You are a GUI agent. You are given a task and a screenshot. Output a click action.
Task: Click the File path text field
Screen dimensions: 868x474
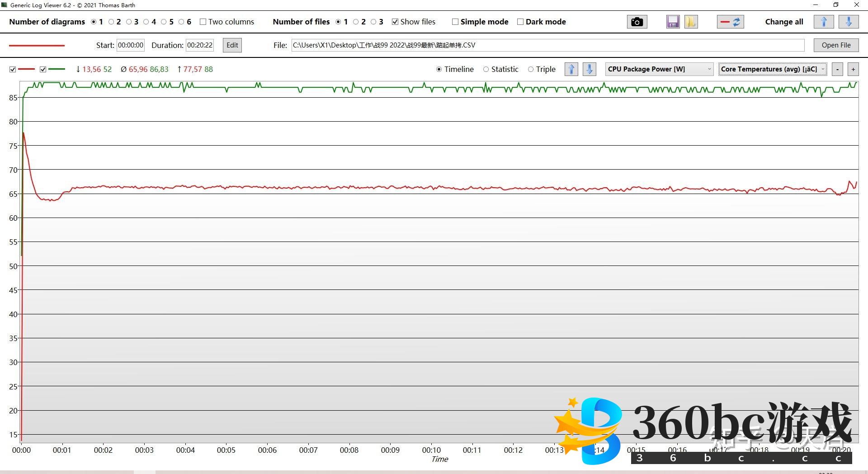[x=547, y=45]
